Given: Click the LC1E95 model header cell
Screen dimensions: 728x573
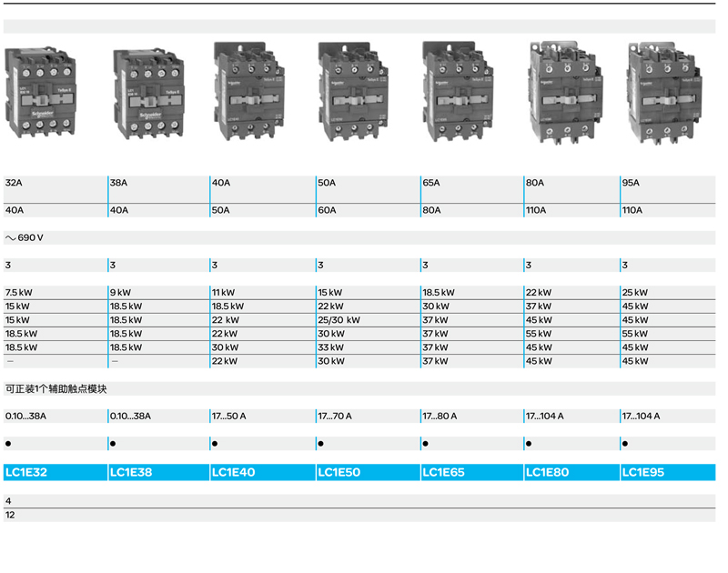Looking at the screenshot, I should (x=668, y=472).
